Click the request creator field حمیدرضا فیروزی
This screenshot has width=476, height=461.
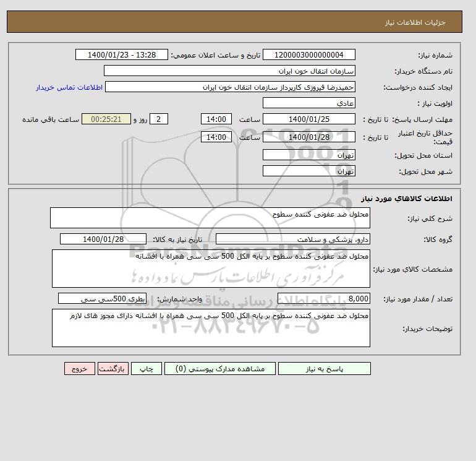[230, 87]
